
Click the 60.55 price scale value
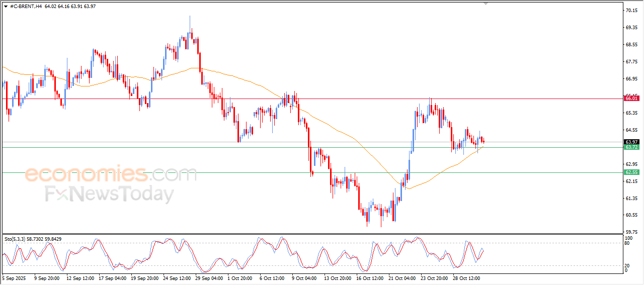pyautogui.click(x=631, y=215)
